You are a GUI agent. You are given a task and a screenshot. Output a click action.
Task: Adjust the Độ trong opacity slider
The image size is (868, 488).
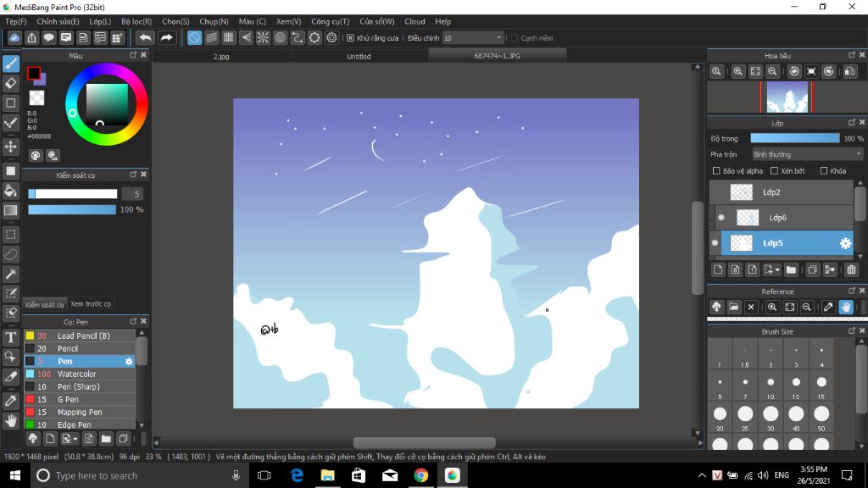pos(795,138)
